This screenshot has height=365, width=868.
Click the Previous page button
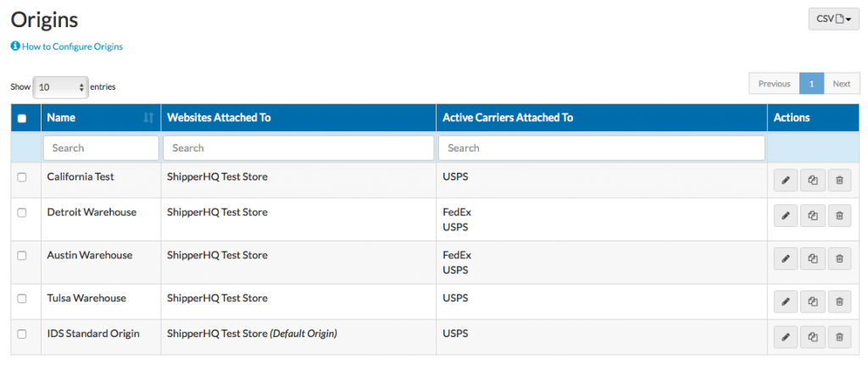click(774, 84)
